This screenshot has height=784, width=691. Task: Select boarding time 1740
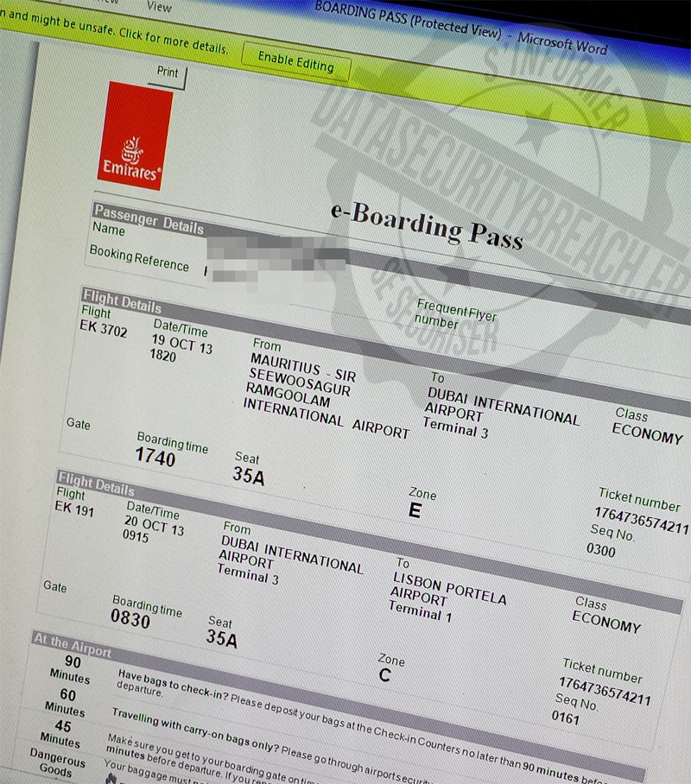click(x=155, y=457)
